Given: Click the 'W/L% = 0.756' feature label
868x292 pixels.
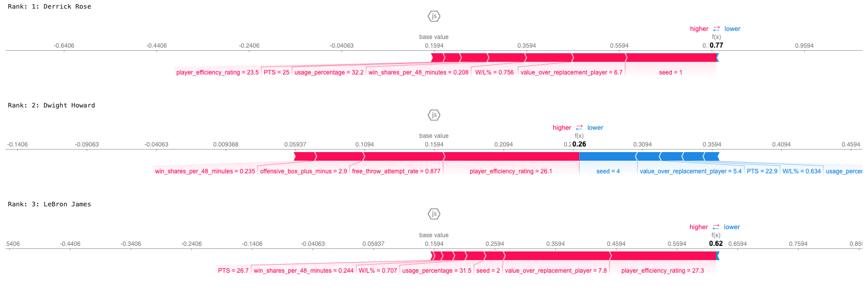Looking at the screenshot, I should coord(495,72).
